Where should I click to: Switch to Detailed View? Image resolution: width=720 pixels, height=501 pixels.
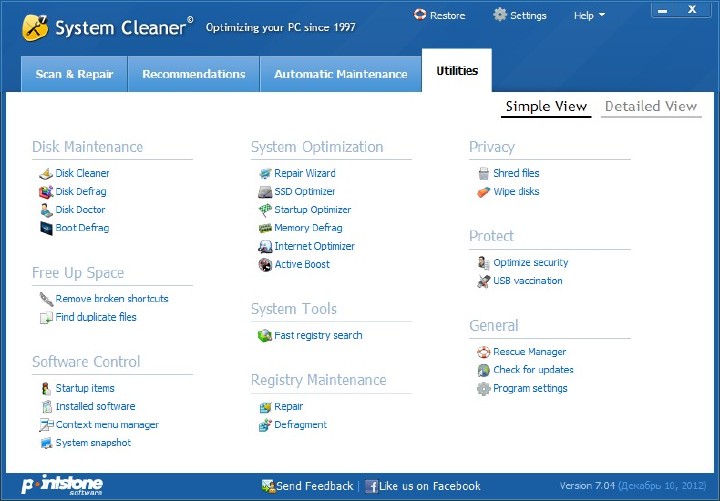[x=651, y=106]
